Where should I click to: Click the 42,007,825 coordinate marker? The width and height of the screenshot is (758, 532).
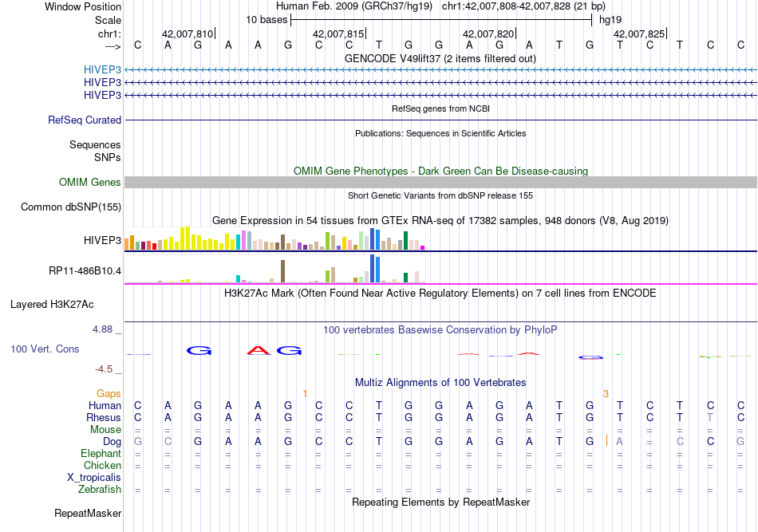[639, 33]
